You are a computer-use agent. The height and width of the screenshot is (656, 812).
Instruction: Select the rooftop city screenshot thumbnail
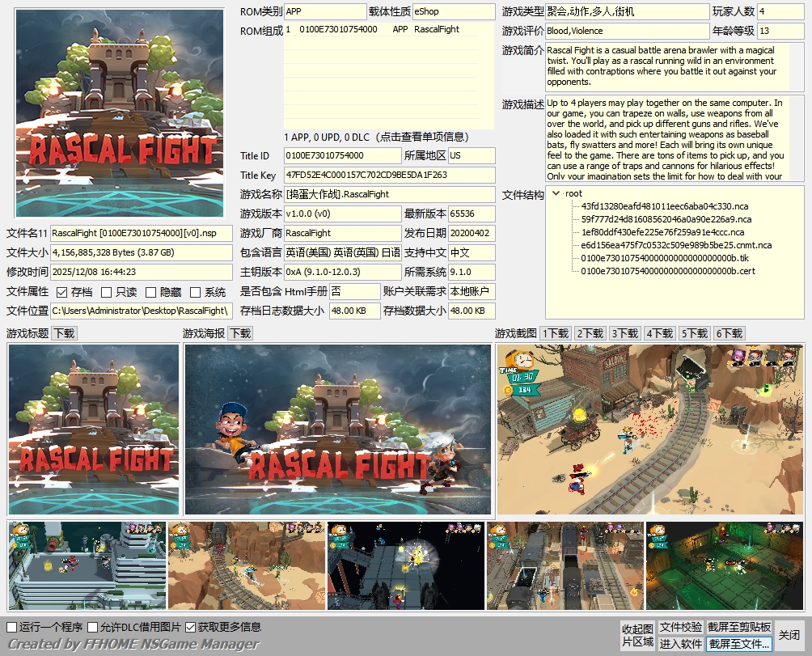click(x=87, y=565)
